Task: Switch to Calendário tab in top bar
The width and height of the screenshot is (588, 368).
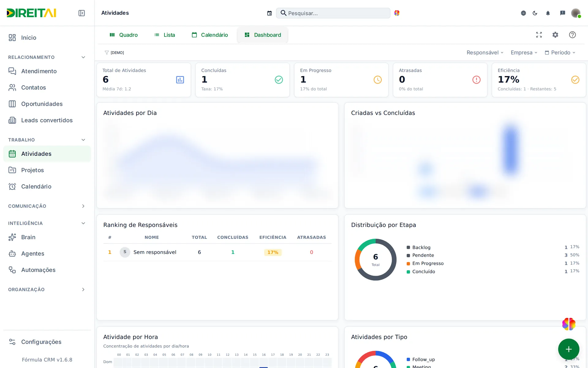Action: pyautogui.click(x=210, y=35)
